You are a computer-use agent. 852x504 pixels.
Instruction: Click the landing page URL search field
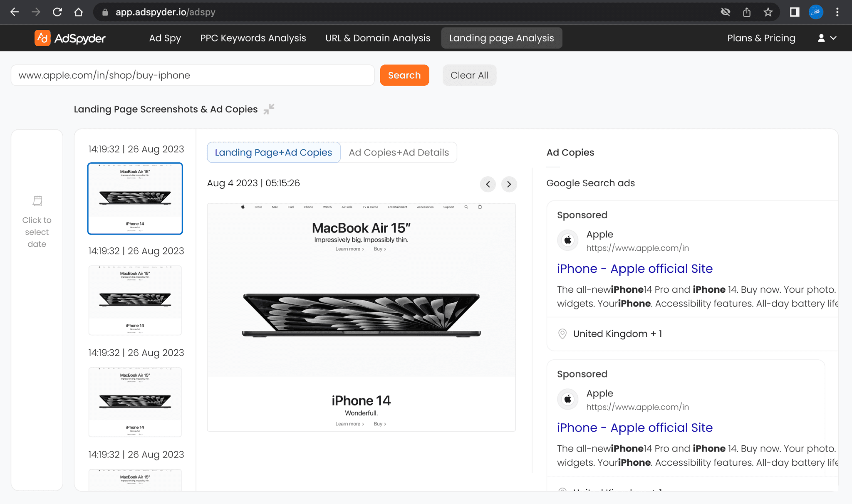(193, 75)
